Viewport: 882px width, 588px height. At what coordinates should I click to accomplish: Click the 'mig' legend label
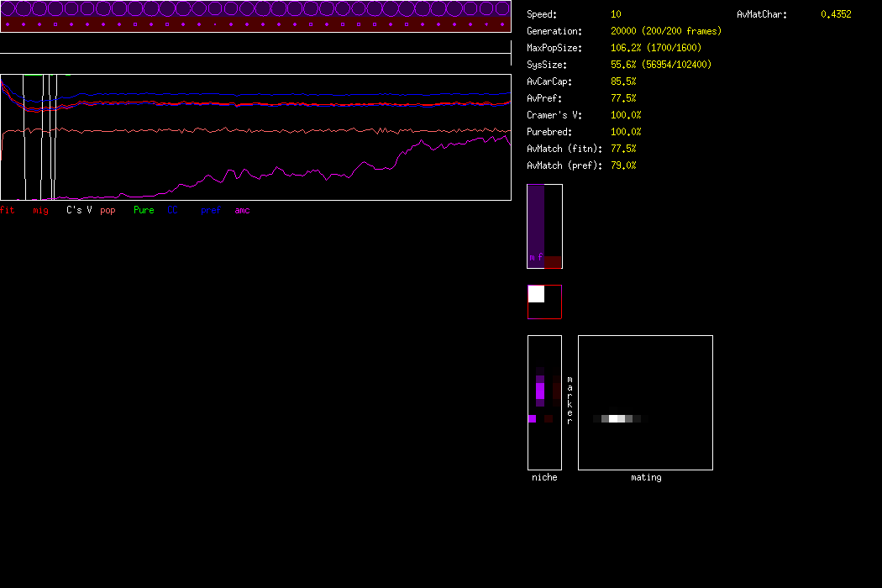(40, 210)
